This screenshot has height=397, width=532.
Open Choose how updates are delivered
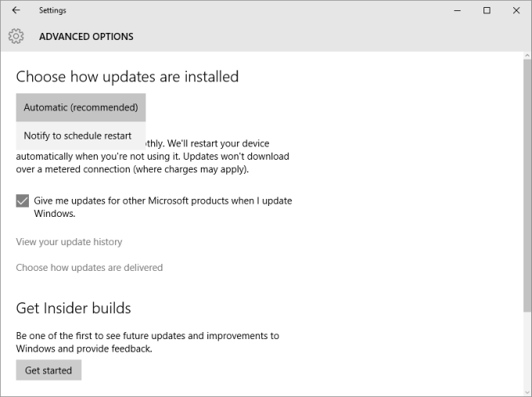[x=89, y=268]
